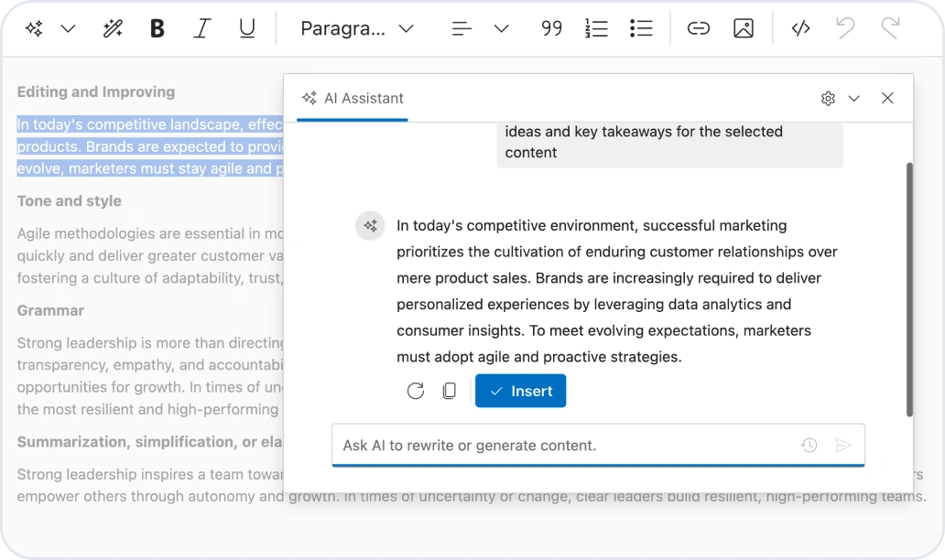Click the 'Strong leadership is more than' paragraph
Image resolution: width=945 pixels, height=560 pixels.
point(149,376)
